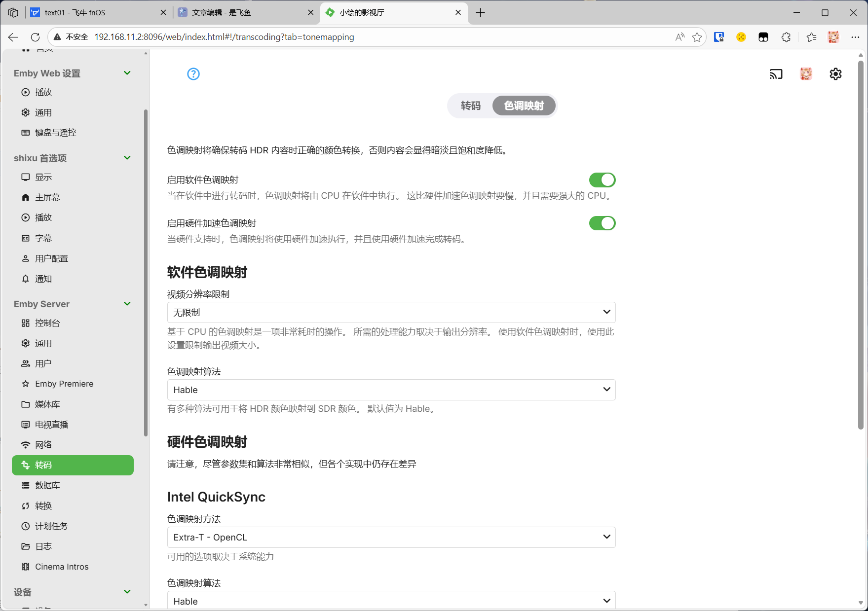Screen dimensions: 868x611
Task: Open 媒体库 in the sidebar
Action: (x=47, y=404)
